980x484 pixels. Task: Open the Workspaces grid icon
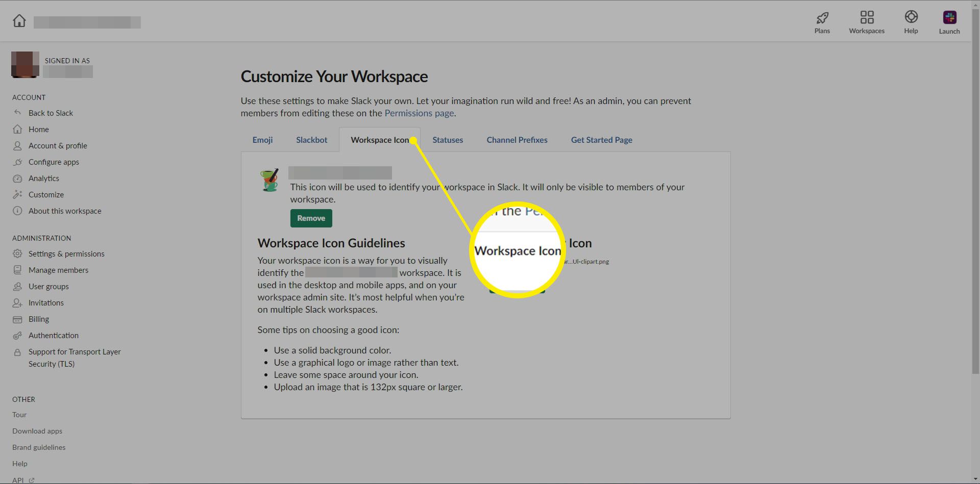[866, 18]
